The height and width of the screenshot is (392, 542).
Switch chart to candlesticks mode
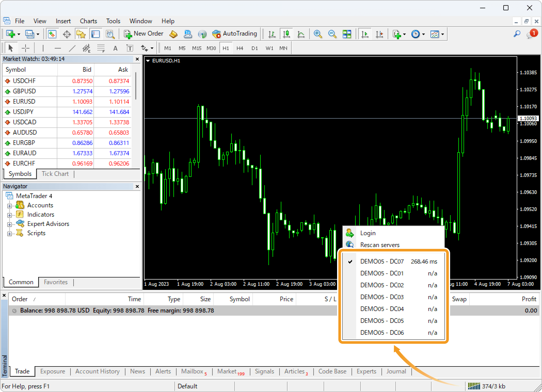tap(286, 34)
